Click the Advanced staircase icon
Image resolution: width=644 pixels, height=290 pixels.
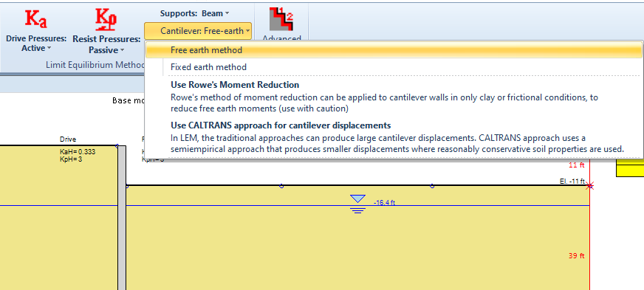click(x=282, y=19)
